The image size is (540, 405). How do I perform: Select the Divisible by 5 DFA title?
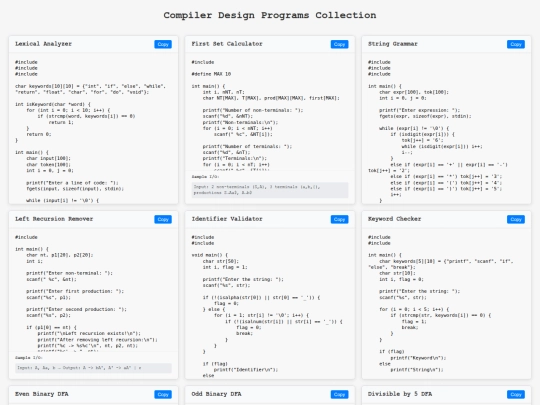pyautogui.click(x=400, y=394)
